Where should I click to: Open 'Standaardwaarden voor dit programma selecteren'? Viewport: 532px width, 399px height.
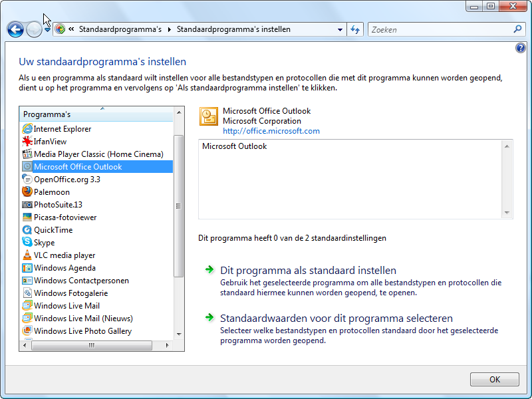pyautogui.click(x=336, y=319)
